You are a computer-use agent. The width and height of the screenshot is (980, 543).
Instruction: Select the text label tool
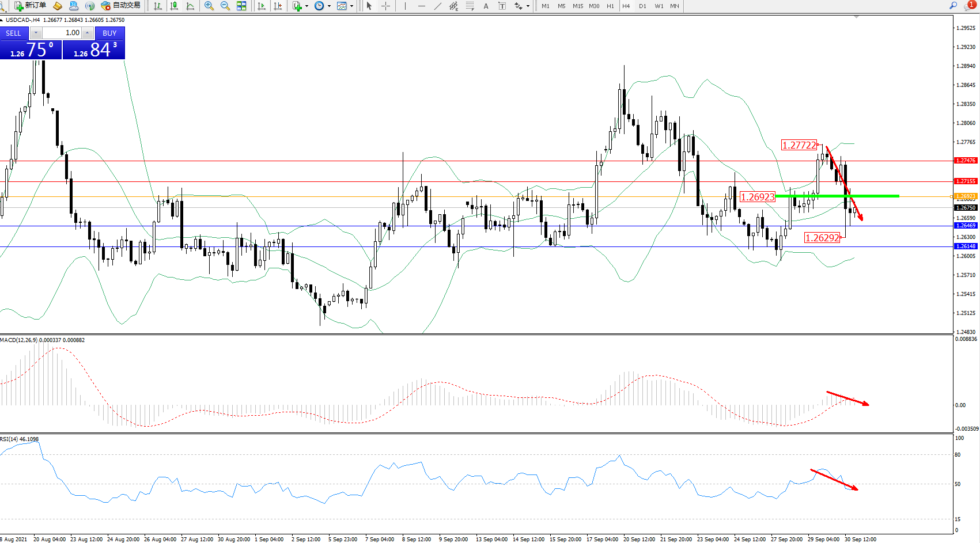(x=502, y=6)
